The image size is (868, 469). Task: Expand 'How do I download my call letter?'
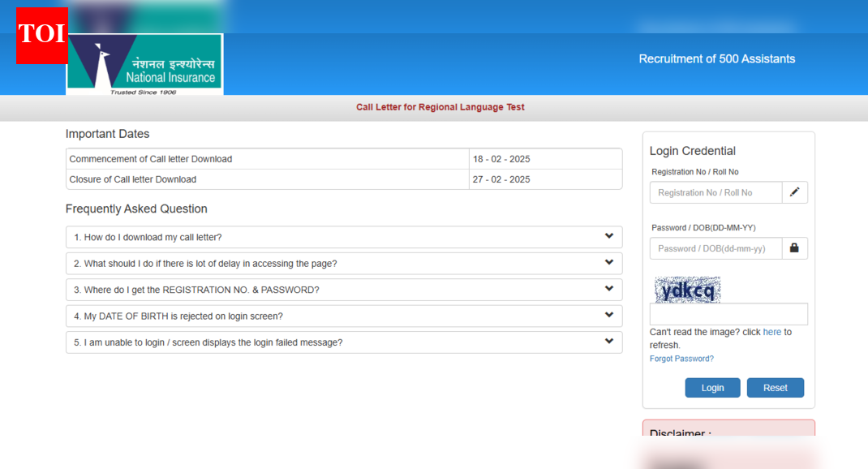[x=344, y=237]
